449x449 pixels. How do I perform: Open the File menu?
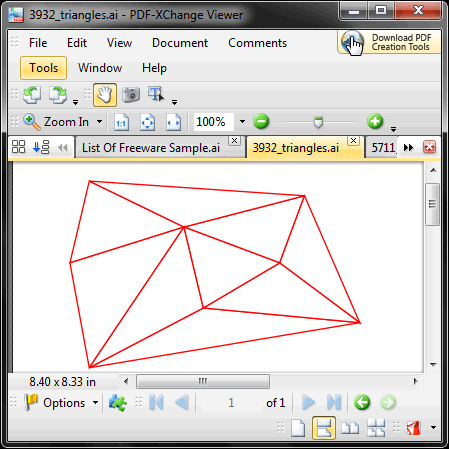38,43
